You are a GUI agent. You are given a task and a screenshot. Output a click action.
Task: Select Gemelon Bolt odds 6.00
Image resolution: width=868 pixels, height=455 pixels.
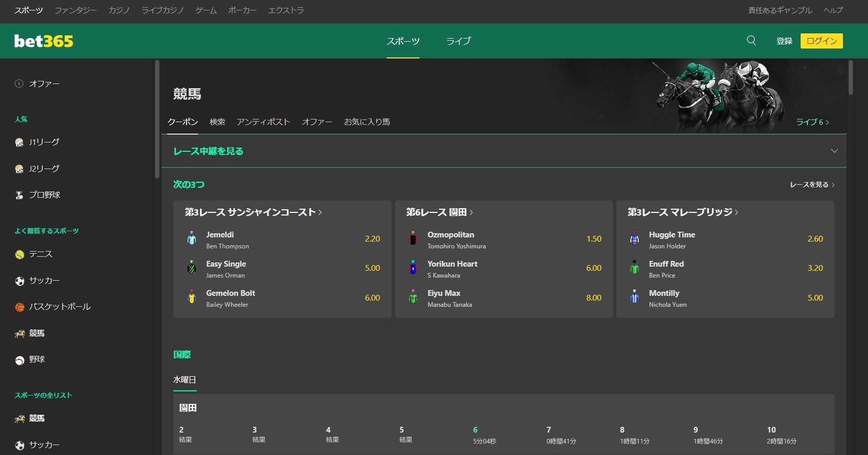(x=372, y=297)
